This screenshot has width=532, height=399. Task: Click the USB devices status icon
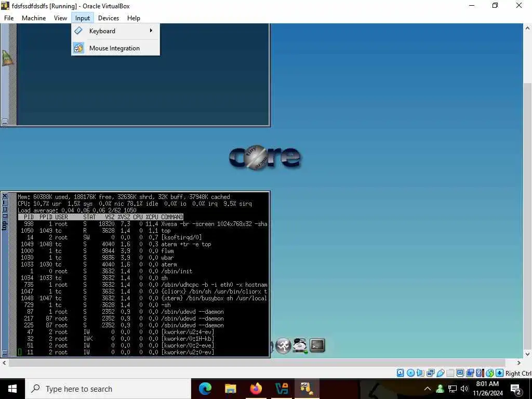point(441,373)
